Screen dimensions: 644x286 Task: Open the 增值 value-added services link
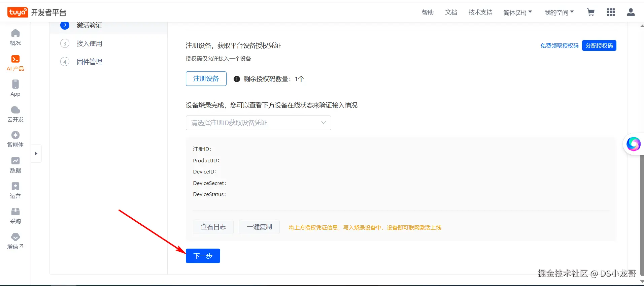point(15,242)
